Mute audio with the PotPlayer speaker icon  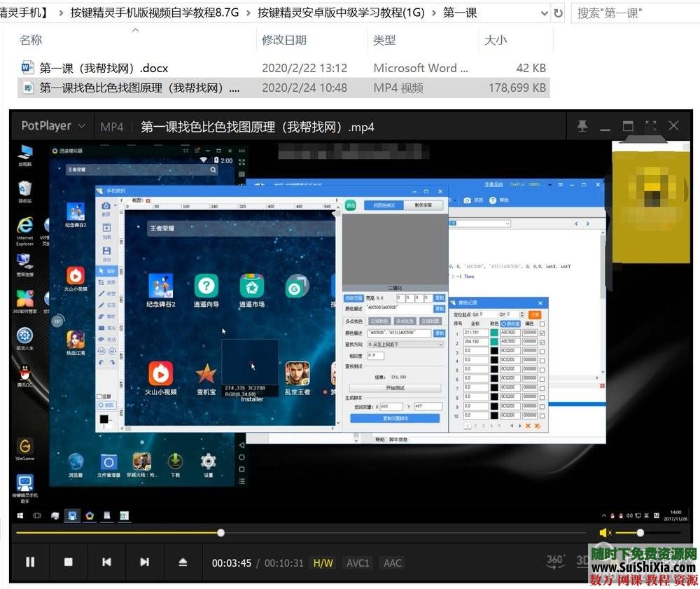603,532
